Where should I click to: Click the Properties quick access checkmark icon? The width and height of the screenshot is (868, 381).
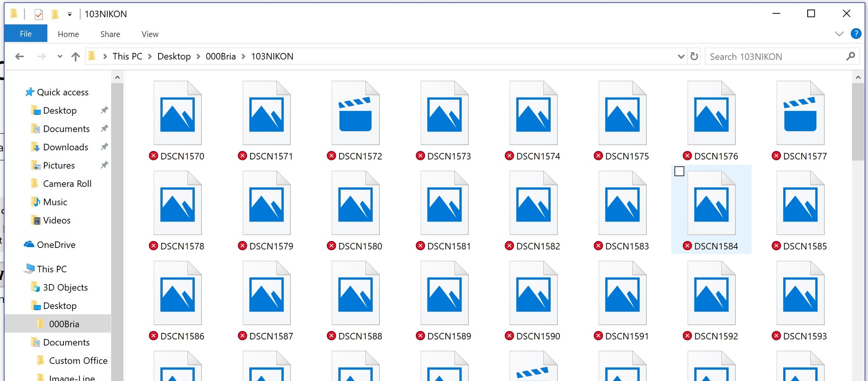(x=39, y=14)
